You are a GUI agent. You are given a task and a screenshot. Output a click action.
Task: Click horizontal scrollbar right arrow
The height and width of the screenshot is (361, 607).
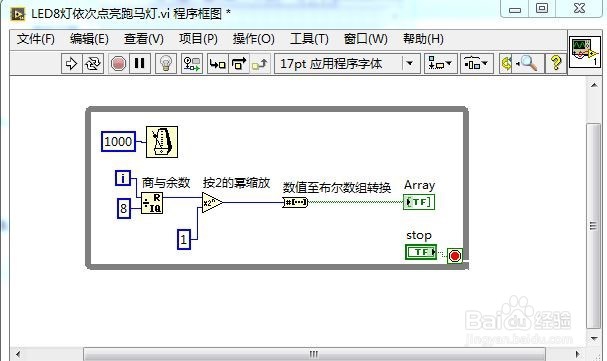tap(578, 354)
